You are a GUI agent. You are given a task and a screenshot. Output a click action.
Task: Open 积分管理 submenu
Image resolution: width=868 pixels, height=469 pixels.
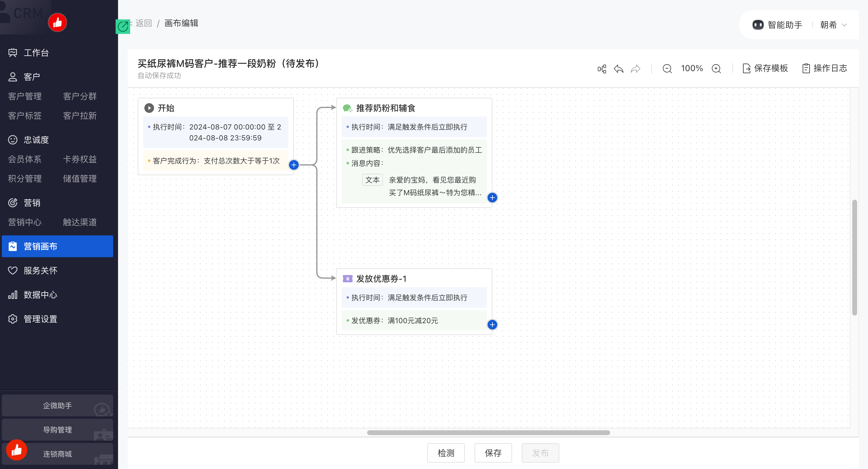tap(25, 179)
